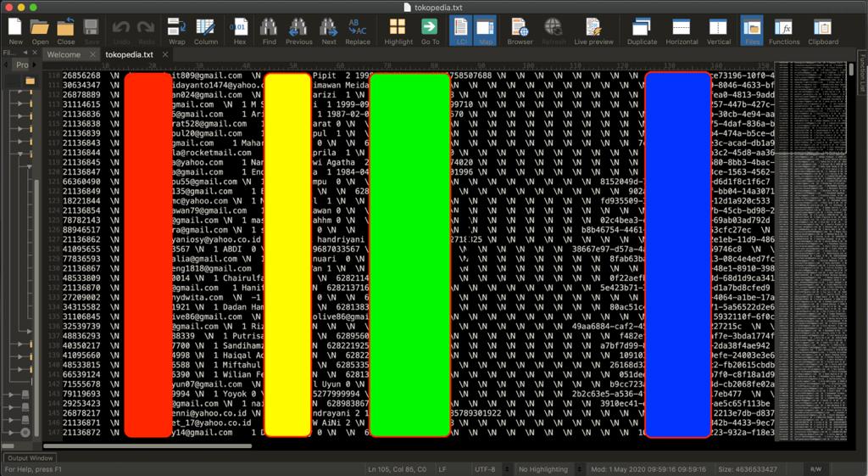The image size is (868, 476).
Task: Switch to the Welcome tab
Action: 64,54
